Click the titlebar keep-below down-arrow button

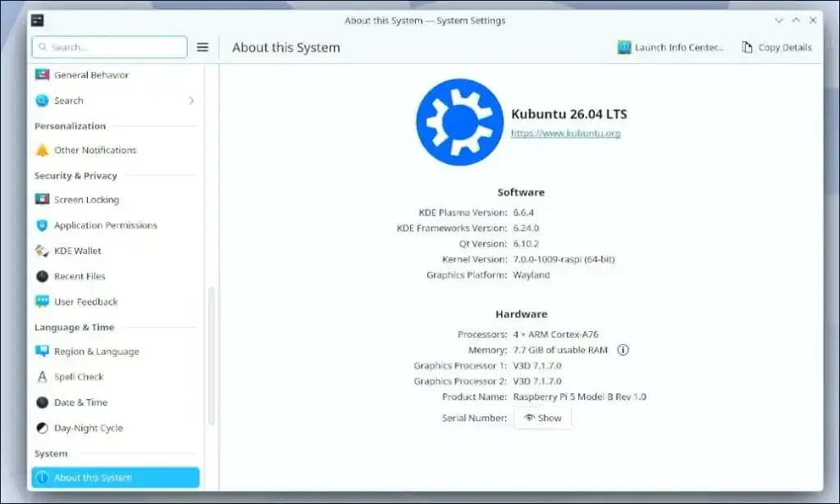[779, 20]
